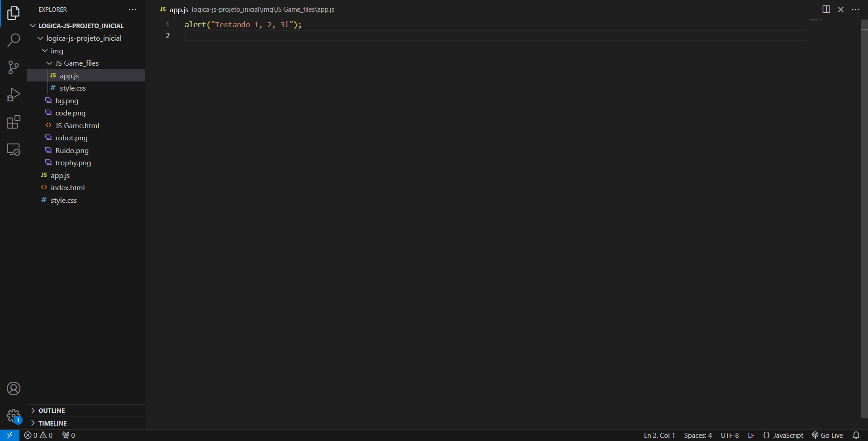Open JS Game.html file
Image resolution: width=868 pixels, height=441 pixels.
coord(86,125)
